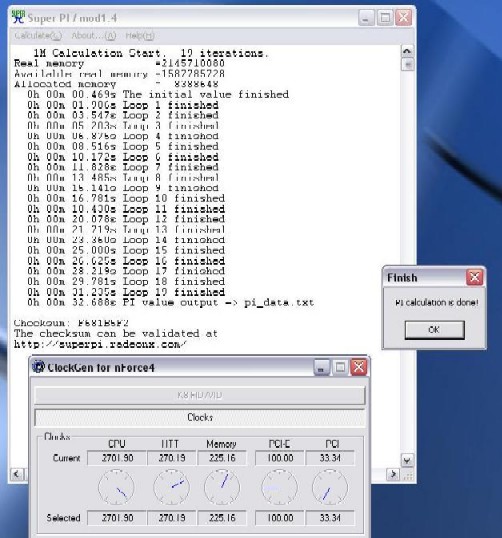502x538 pixels.
Task: Click the 'The initial value finished' line
Action: [158, 94]
